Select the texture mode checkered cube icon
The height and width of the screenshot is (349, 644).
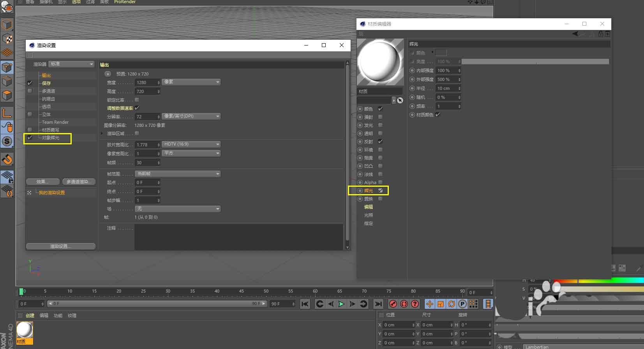click(x=7, y=39)
